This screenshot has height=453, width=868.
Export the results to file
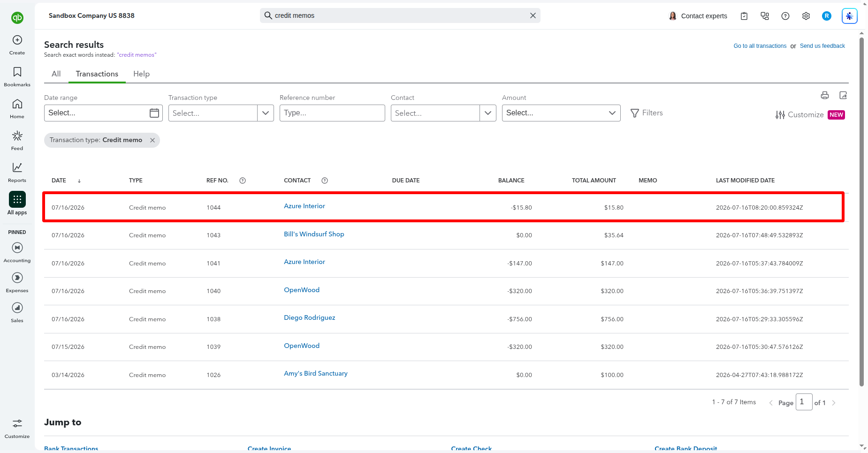click(843, 95)
